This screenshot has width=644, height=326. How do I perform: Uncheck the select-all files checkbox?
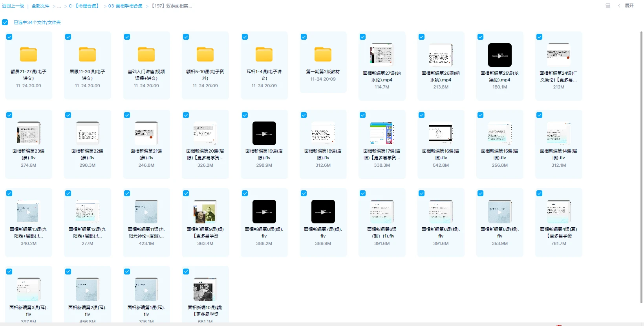pyautogui.click(x=5, y=22)
